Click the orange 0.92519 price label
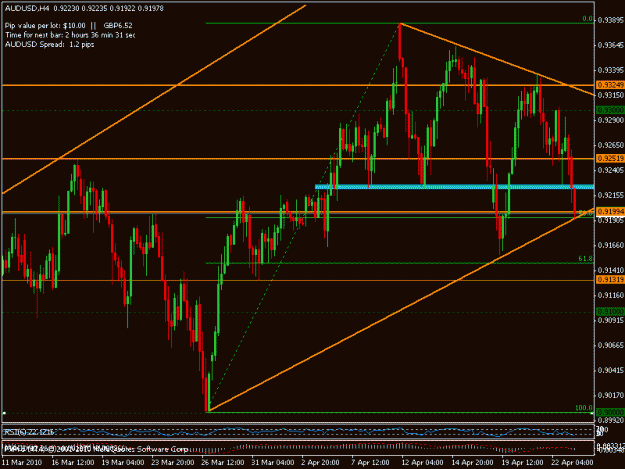Image resolution: width=625 pixels, height=469 pixels. [610, 159]
